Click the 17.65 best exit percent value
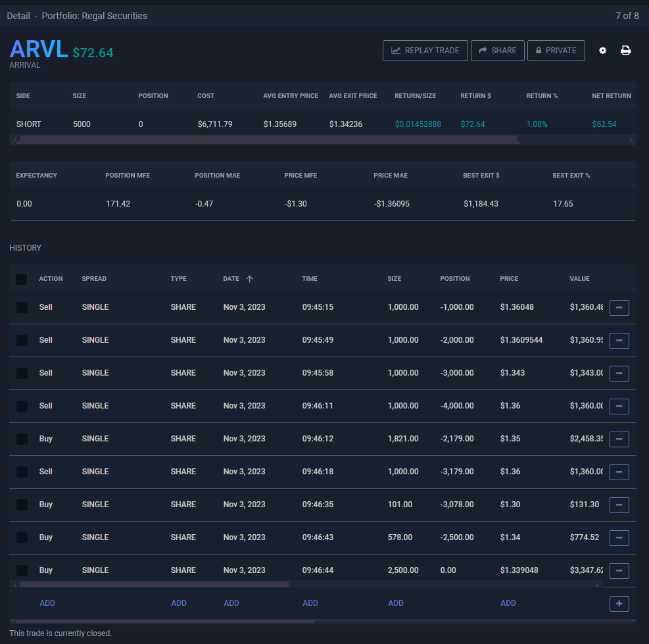 point(563,204)
